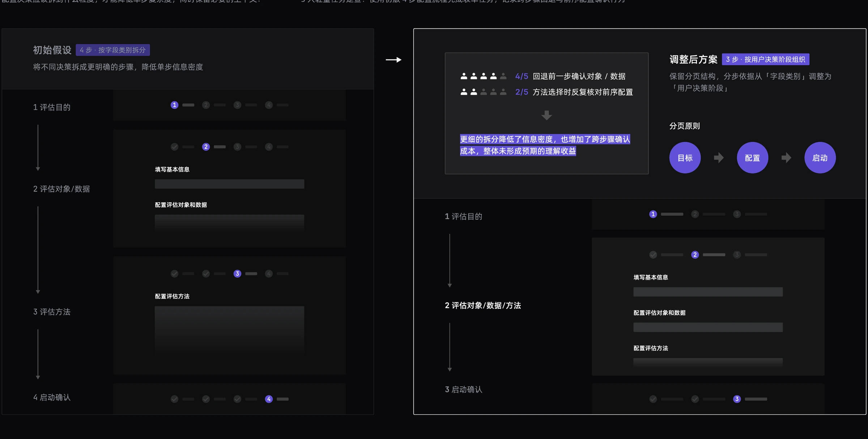Image resolution: width=868 pixels, height=439 pixels.
Task: Click the 调整后方案 heading
Action: (693, 59)
